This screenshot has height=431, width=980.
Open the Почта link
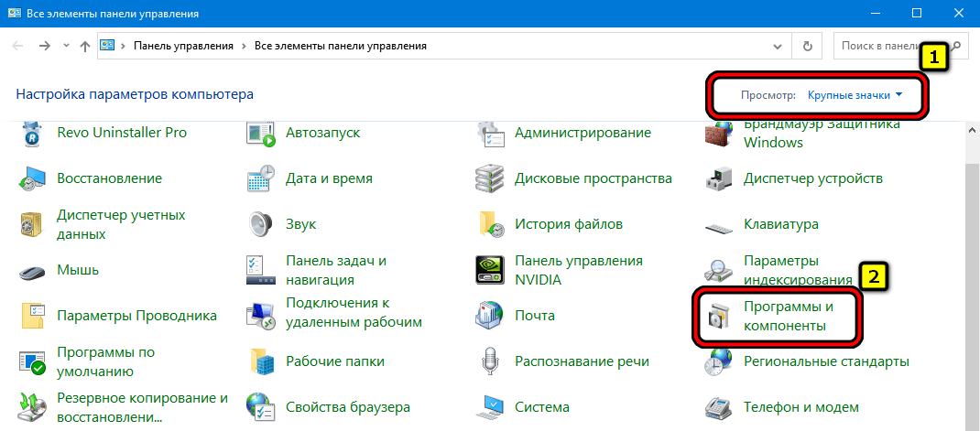pos(534,316)
